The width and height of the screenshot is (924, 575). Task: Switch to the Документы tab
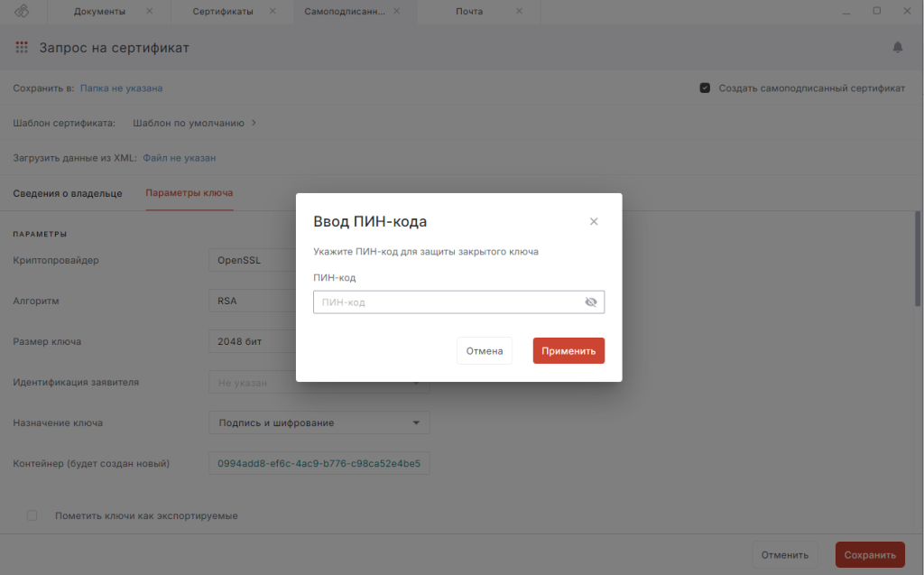point(99,11)
